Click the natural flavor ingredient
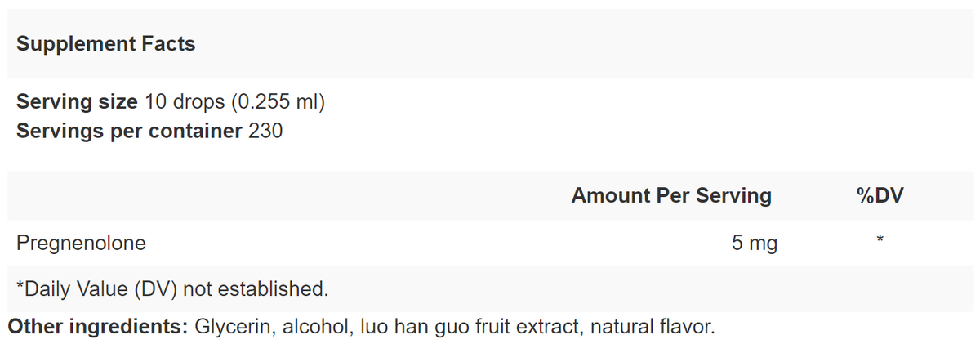The width and height of the screenshot is (980, 353). coord(652,328)
